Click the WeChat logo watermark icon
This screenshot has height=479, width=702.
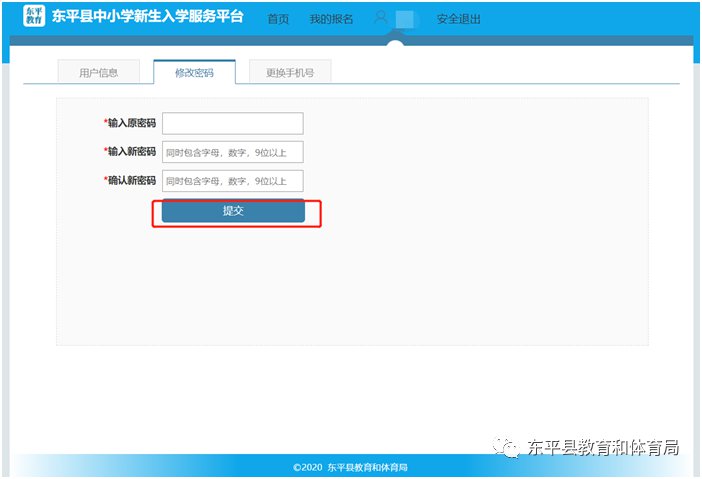coord(510,447)
